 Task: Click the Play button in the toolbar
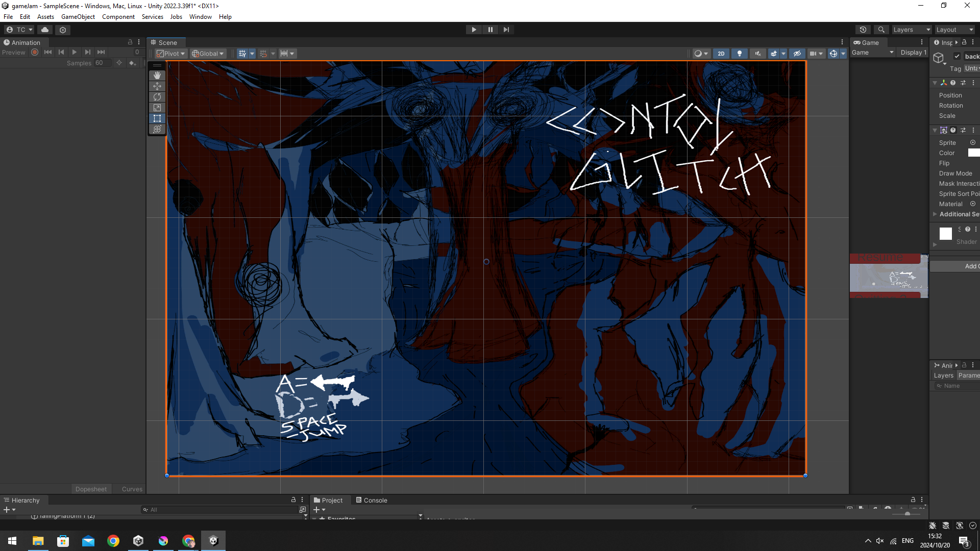(474, 30)
